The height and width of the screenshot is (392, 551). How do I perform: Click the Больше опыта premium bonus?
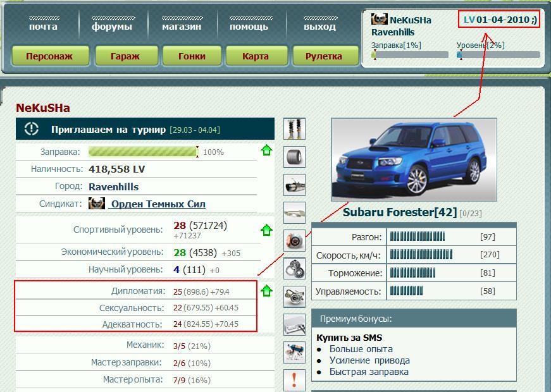click(x=361, y=349)
